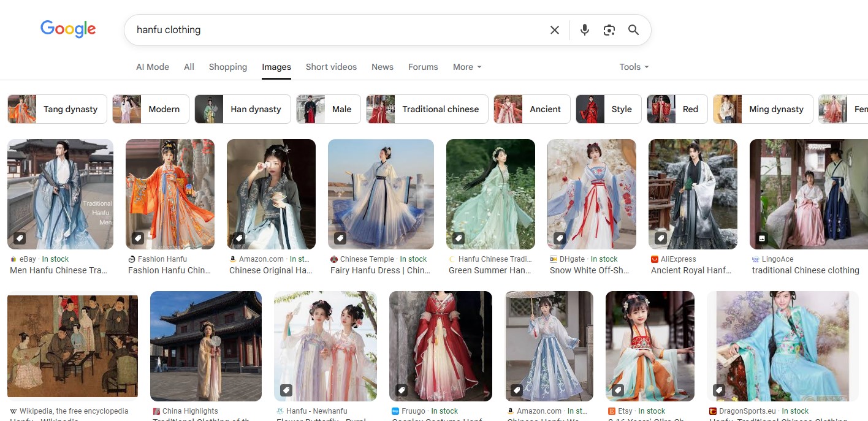
Task: Click product tag on AliExpress Ancient Royal image
Action: click(660, 238)
